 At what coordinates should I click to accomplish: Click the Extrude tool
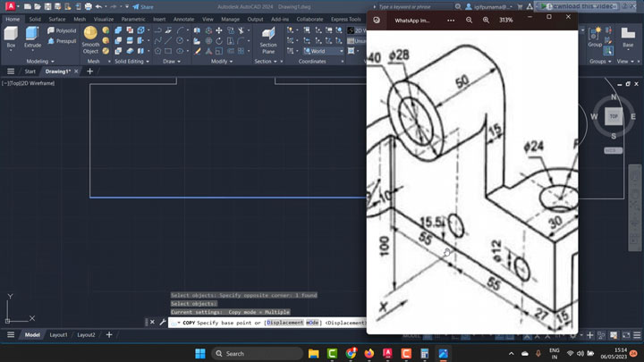click(33, 37)
